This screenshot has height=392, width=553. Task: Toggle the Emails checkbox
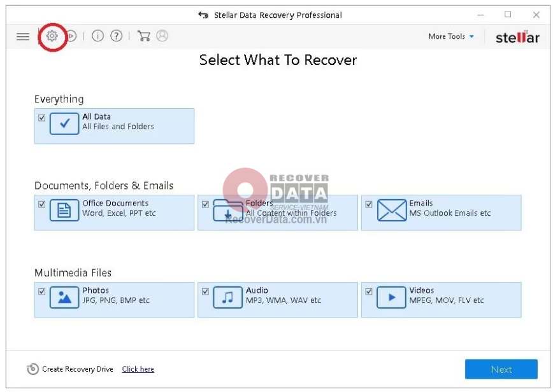(368, 204)
